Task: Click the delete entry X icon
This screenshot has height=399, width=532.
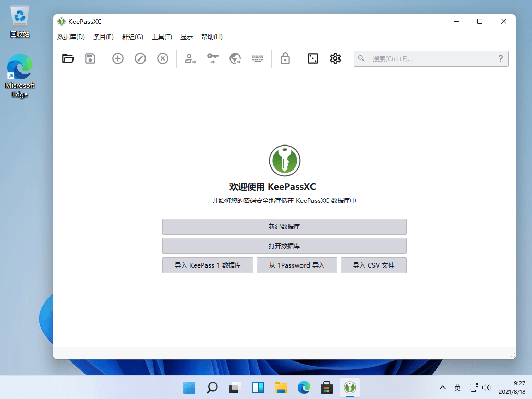Action: click(x=163, y=59)
